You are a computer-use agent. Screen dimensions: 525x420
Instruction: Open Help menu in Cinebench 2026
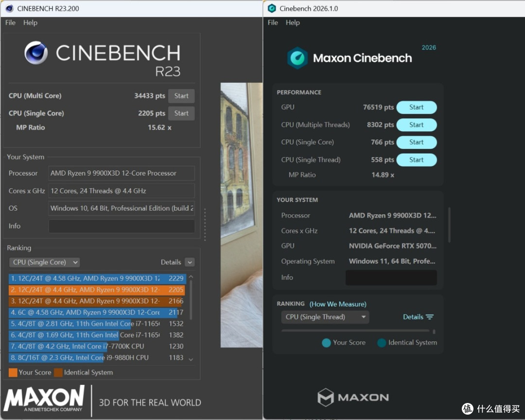(x=293, y=22)
